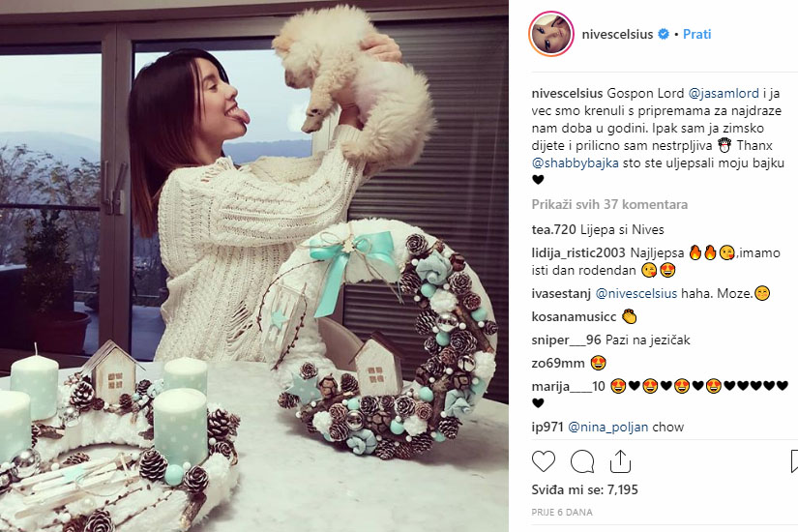Viewport: 798px width, 532px height.
Task: Visit commenter sniper___96's profile
Action: 567,340
